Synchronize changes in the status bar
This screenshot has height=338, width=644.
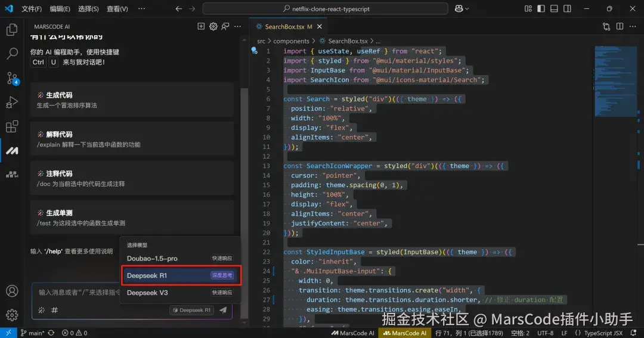pos(51,333)
